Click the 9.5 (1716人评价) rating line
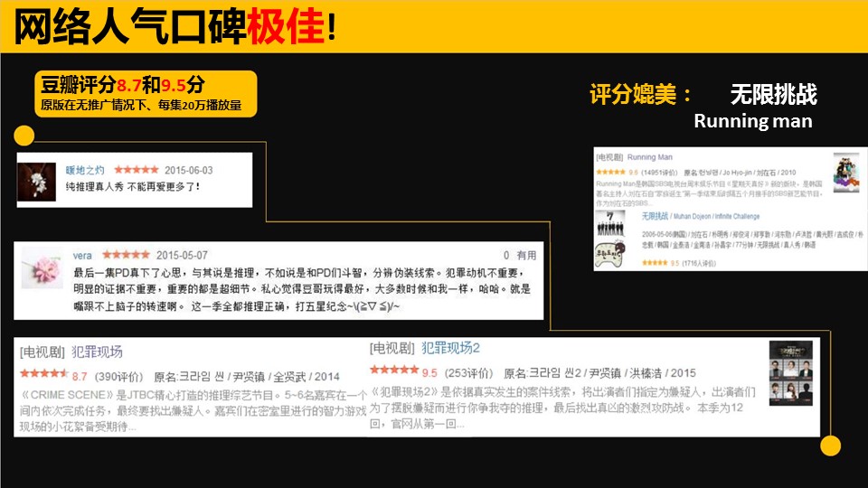868x488 pixels. 678,263
